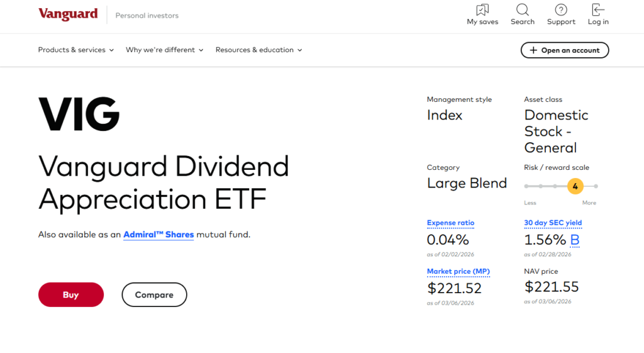Open the Admiral Shares mutual fund link
Viewport: 644px width, 353px height.
(x=158, y=235)
